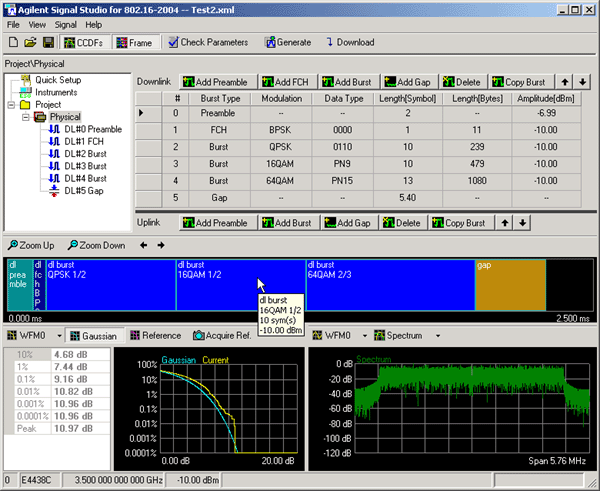Select DL#1 FCH in tree

(x=84, y=142)
